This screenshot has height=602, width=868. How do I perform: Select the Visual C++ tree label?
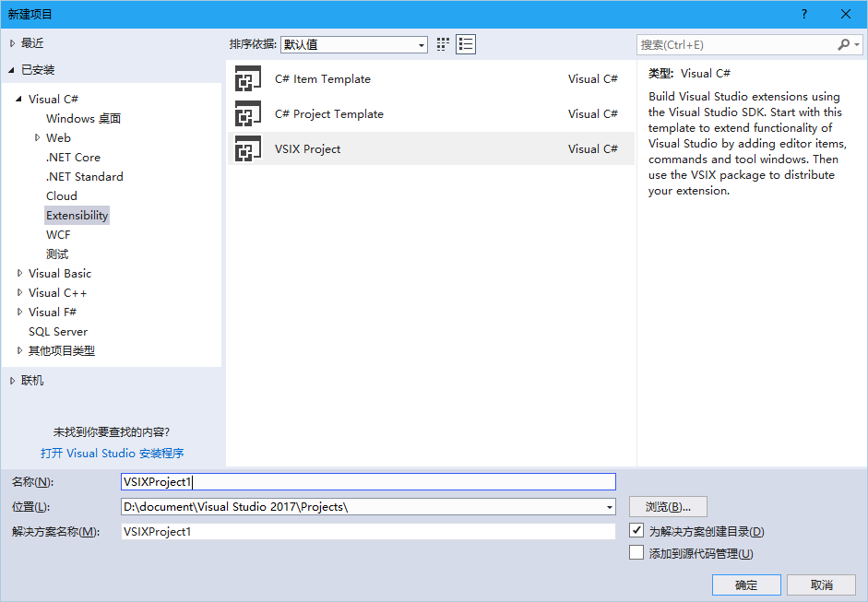coord(57,292)
